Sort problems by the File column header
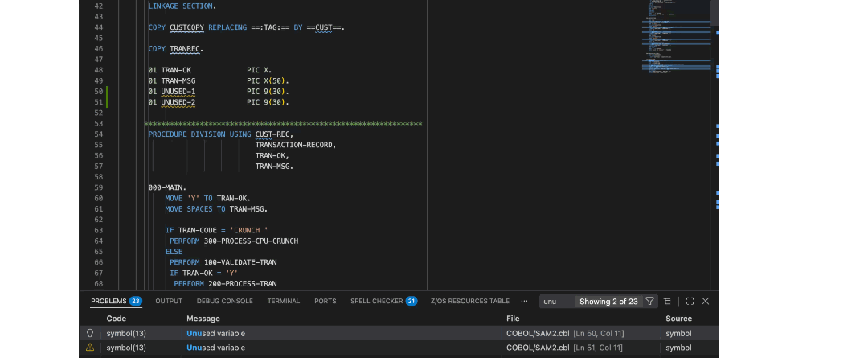868x358 pixels. point(513,319)
